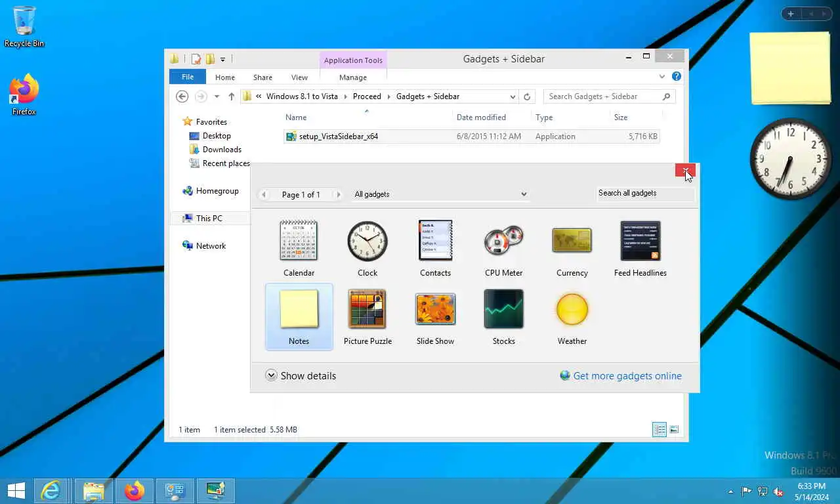Open Quick Access Toolbar customize dropdown
This screenshot has width=840, height=504.
click(222, 59)
